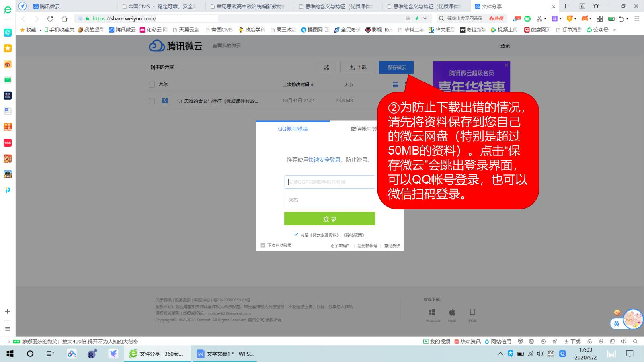Open the Windows Start menu
644x362 pixels.
click(10, 354)
